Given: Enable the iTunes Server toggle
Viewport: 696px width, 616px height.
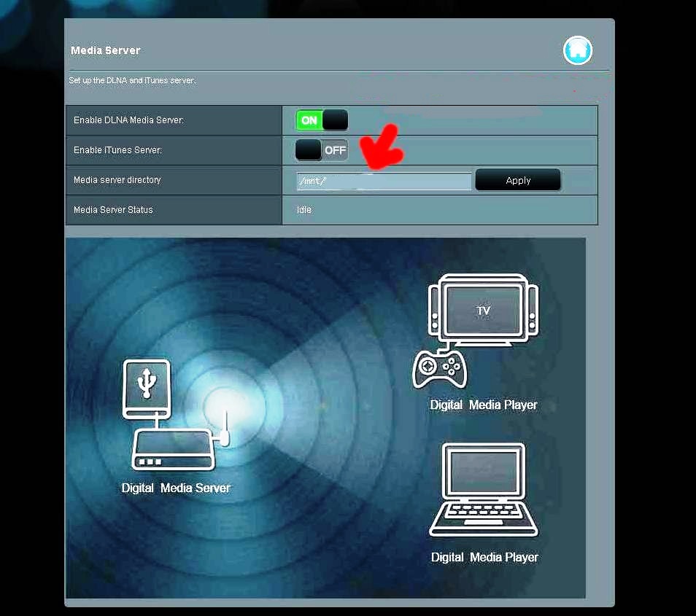Looking at the screenshot, I should click(322, 150).
